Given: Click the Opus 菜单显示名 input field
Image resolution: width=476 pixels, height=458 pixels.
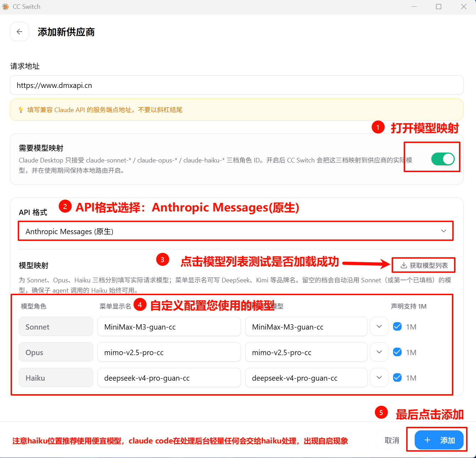Looking at the screenshot, I should click(169, 352).
